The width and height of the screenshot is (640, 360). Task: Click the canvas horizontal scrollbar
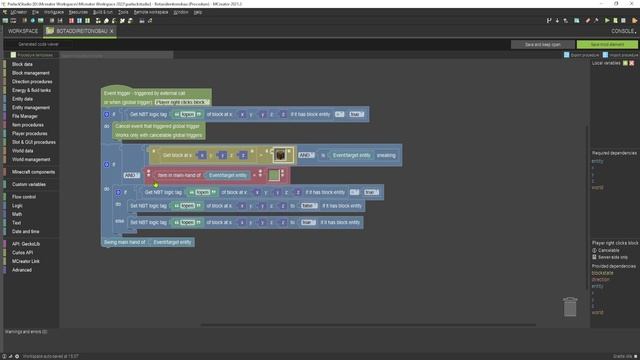click(367, 325)
